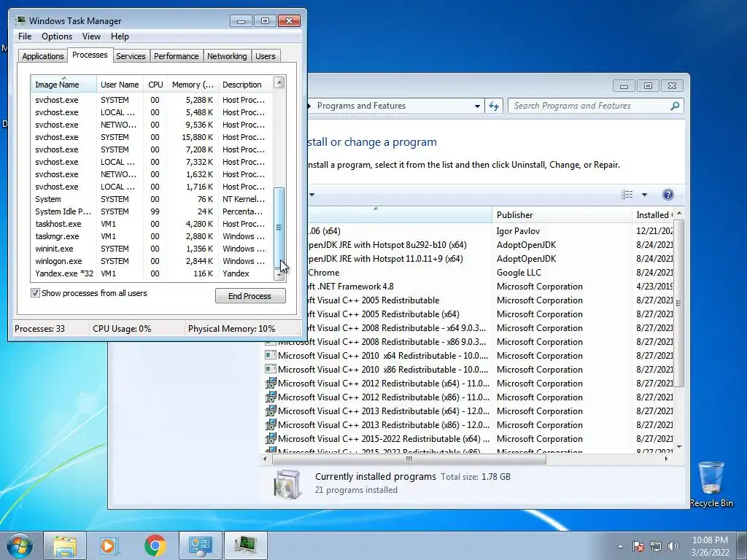Select the System process row
Viewport: 747px width, 560px height.
click(x=152, y=199)
